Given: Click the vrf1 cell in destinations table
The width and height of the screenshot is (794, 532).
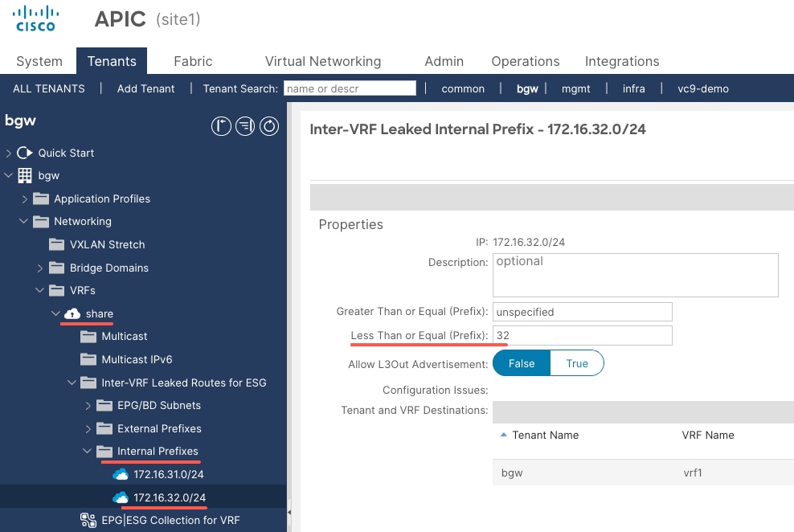Looking at the screenshot, I should click(x=692, y=473).
